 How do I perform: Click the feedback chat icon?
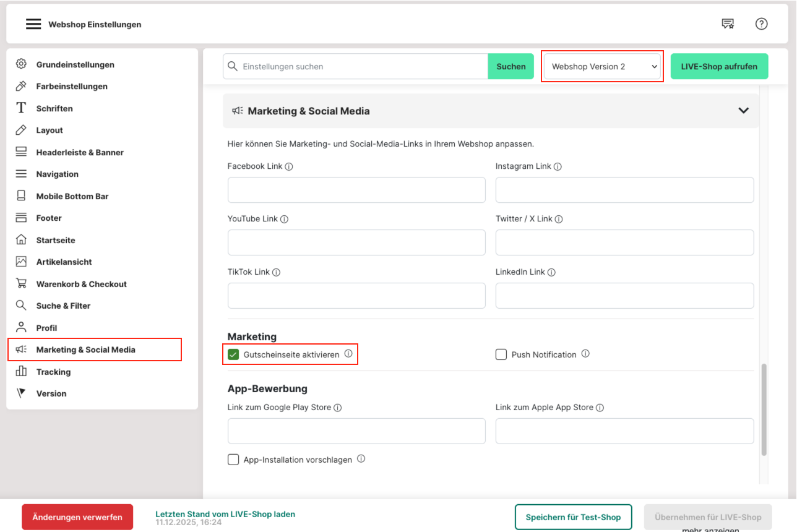pyautogui.click(x=728, y=24)
